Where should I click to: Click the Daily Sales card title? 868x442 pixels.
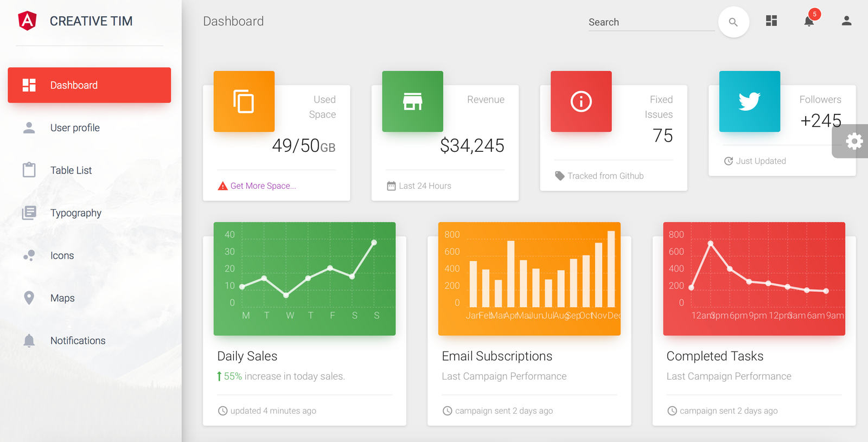point(247,356)
